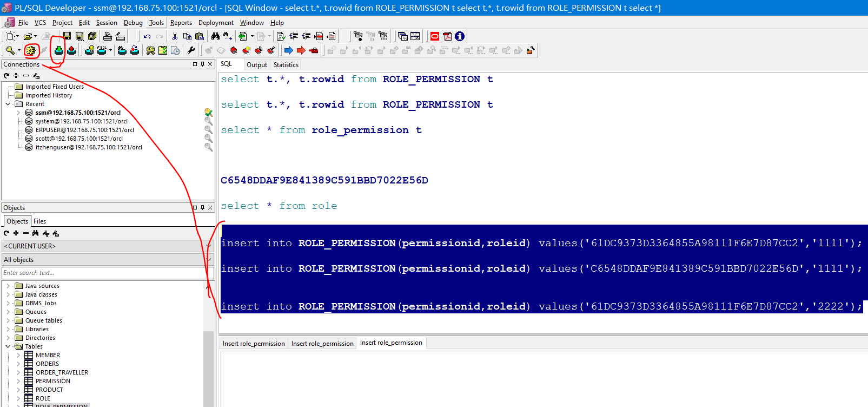Switch to the Statistics tab
This screenshot has height=407, width=868.
coord(286,65)
